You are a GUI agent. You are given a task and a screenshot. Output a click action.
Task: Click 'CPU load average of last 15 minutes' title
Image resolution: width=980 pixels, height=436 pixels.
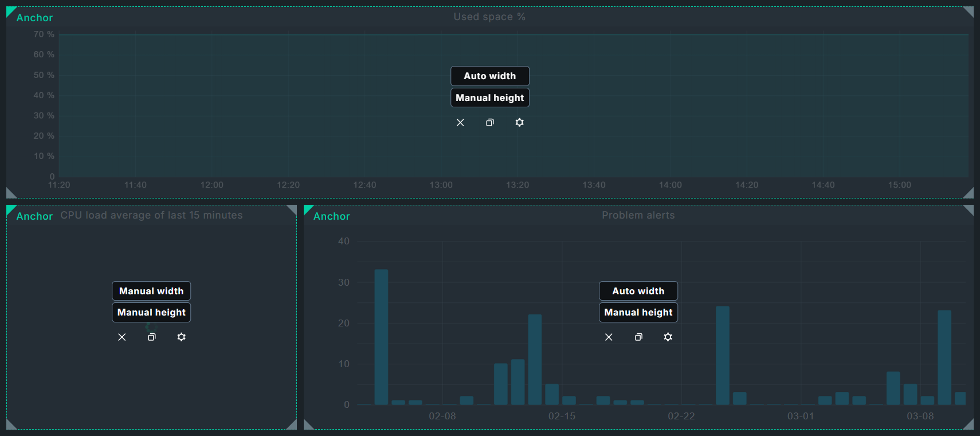click(151, 215)
